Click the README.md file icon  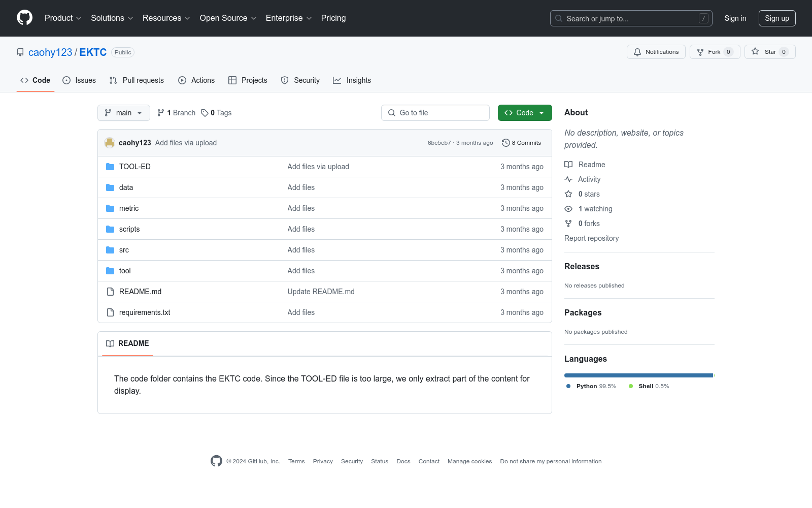click(110, 292)
